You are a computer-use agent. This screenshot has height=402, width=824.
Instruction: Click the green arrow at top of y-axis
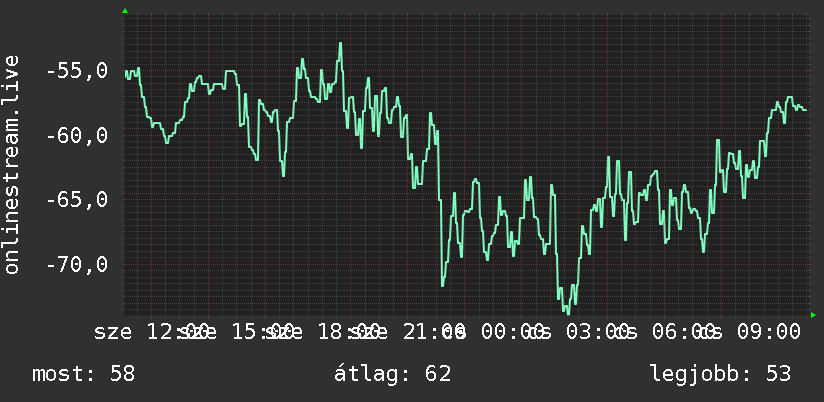tap(125, 11)
